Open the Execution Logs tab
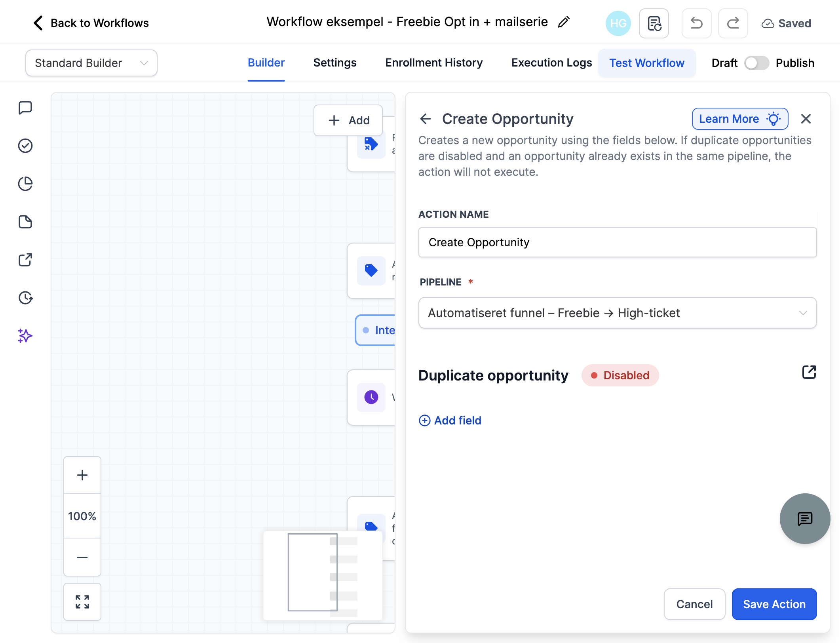The height and width of the screenshot is (643, 840). tap(551, 63)
